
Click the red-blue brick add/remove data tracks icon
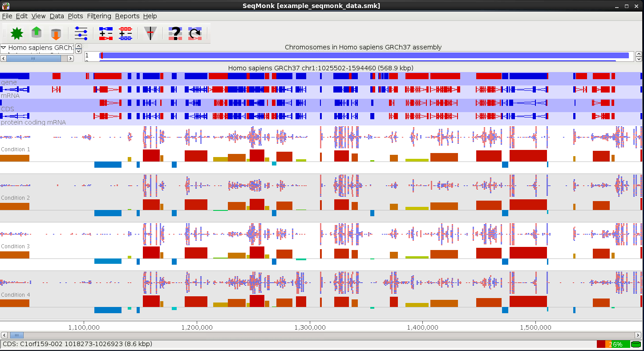pos(126,33)
